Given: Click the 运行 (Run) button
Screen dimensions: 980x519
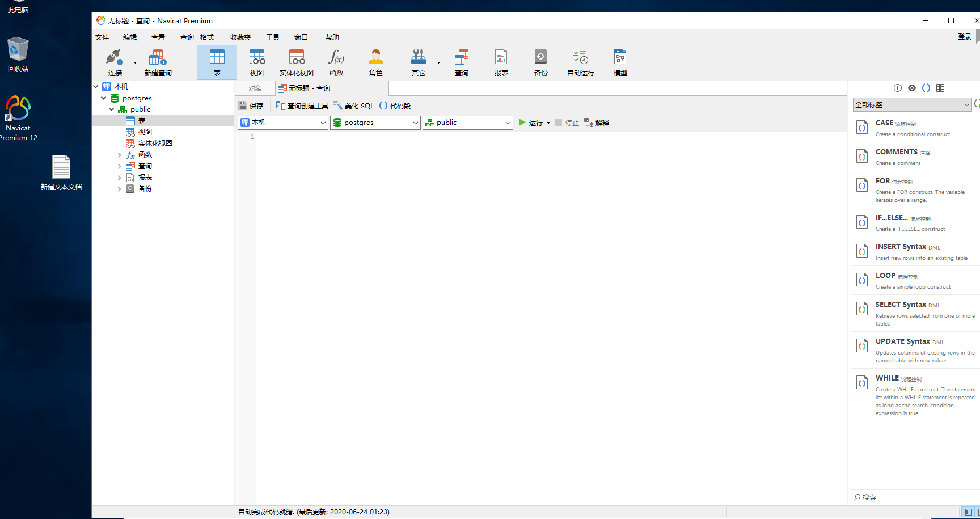Looking at the screenshot, I should (x=532, y=122).
